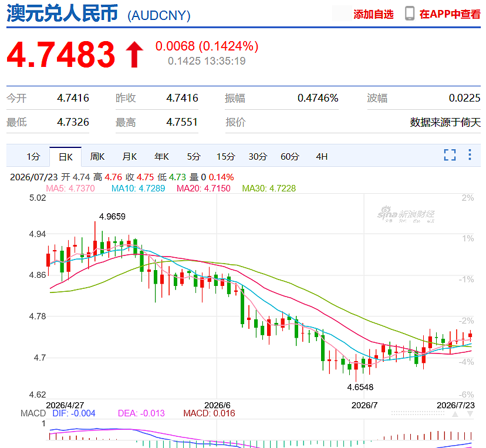
Task: Click the down triangle in MACD panel
Action: coord(470,414)
